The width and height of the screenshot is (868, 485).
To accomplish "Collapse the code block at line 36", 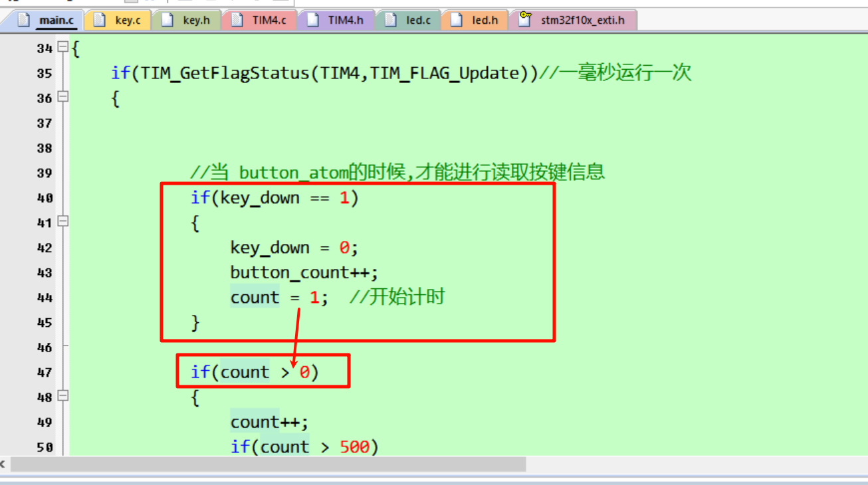I will [63, 97].
